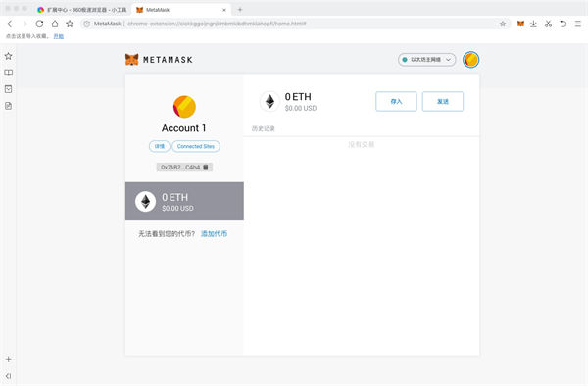588x386 pixels.
Task: Reload the page with the refresh icon
Action: pos(39,24)
